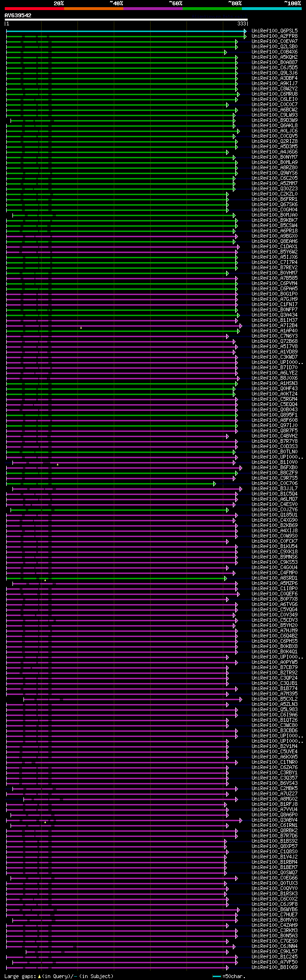Select the query name AV639542
Image resolution: width=306 pixels, height=980 pixels.
click(x=18, y=15)
